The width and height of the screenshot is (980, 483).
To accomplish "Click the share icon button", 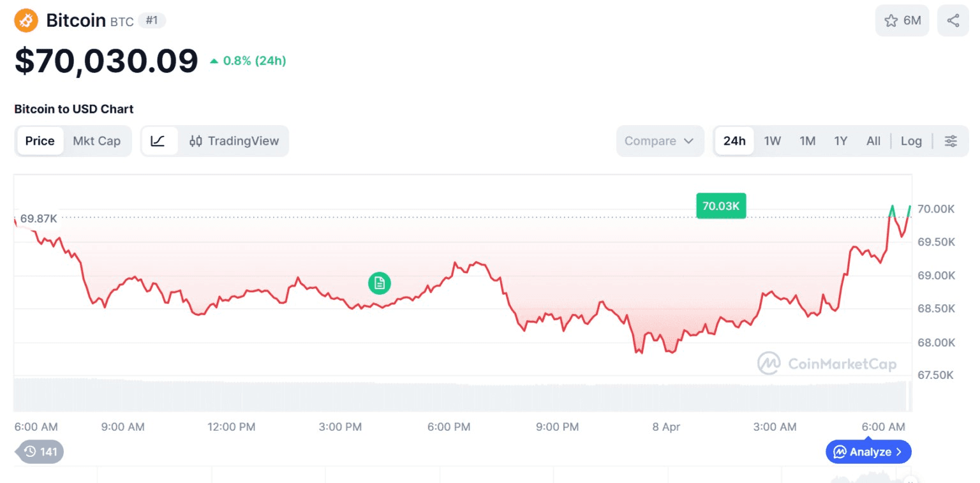I will tap(953, 20).
